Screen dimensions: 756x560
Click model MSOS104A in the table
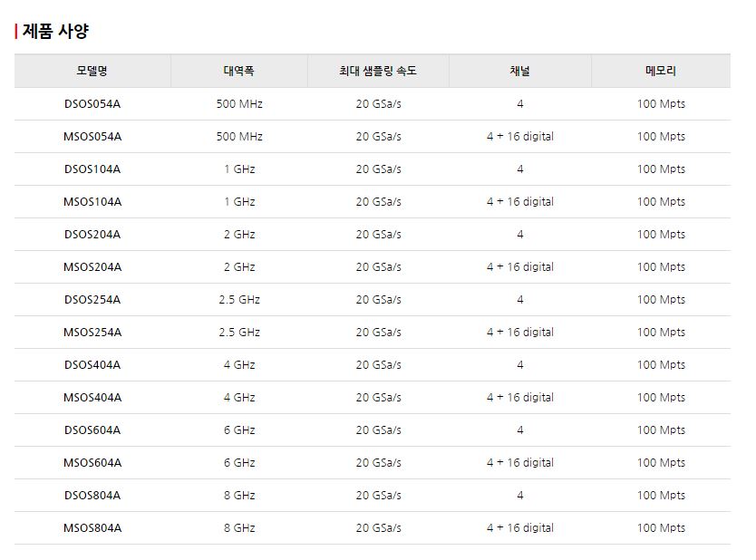pyautogui.click(x=92, y=202)
